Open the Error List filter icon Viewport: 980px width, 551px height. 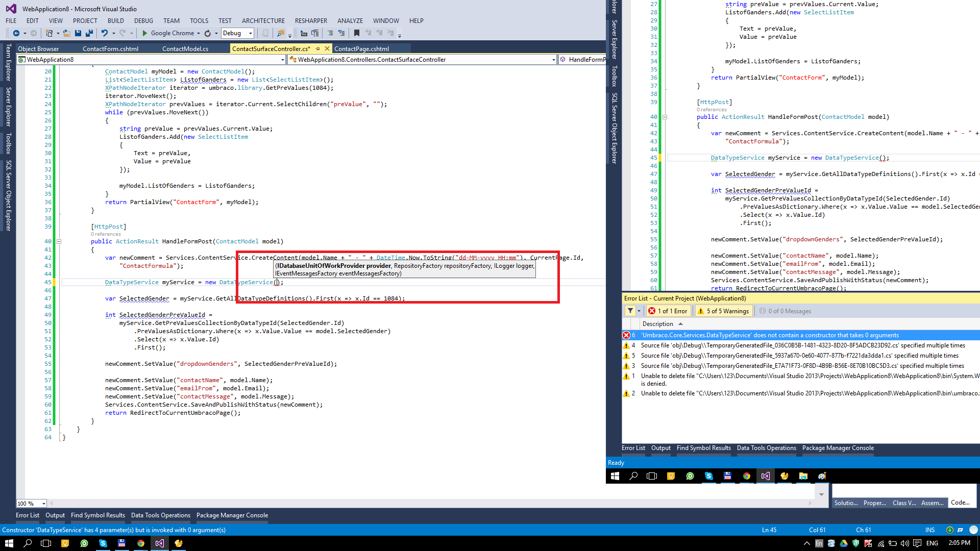[x=630, y=311]
